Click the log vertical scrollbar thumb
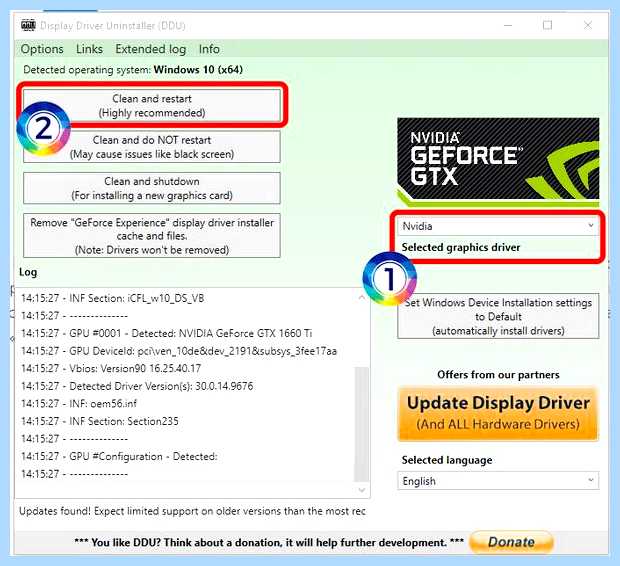This screenshot has width=620, height=566. [362, 423]
